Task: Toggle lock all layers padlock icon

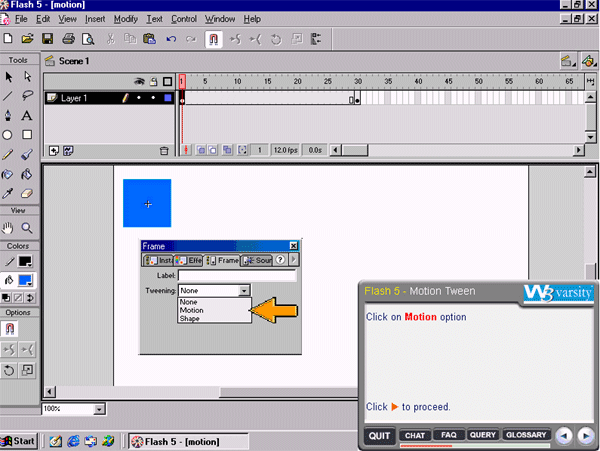Action: [153, 81]
